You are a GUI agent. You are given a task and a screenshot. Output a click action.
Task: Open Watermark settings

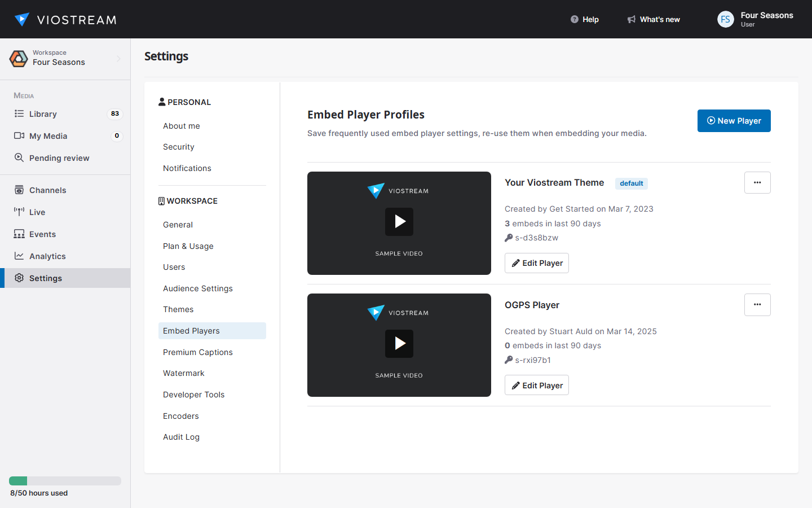212,373
